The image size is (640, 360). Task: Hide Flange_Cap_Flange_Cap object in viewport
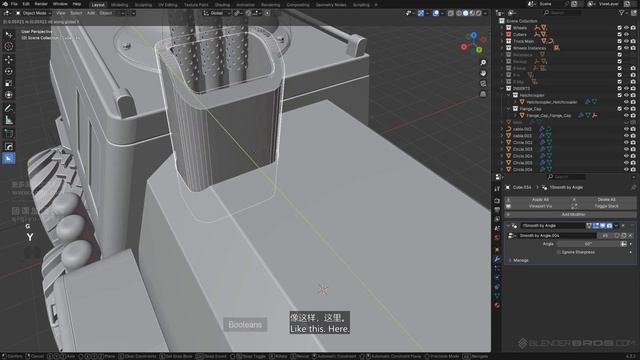tap(627, 116)
